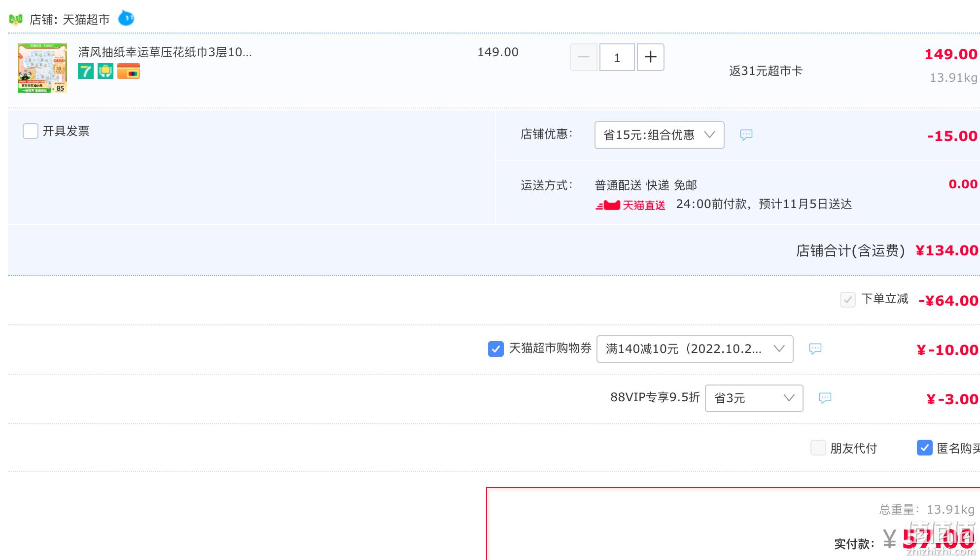
Task: Click the 24:00前付款 delivery estimate text
Action: click(x=764, y=204)
